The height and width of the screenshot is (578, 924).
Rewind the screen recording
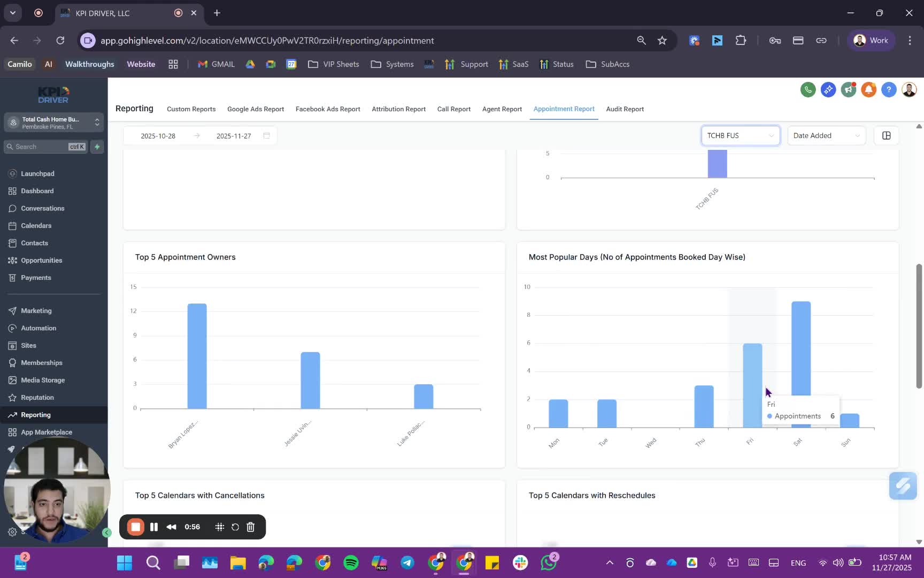pos(171,527)
